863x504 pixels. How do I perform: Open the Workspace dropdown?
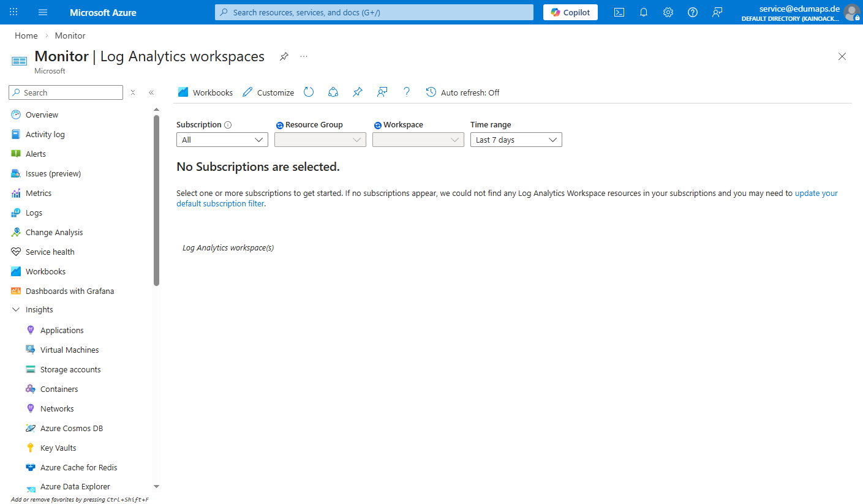(x=418, y=140)
